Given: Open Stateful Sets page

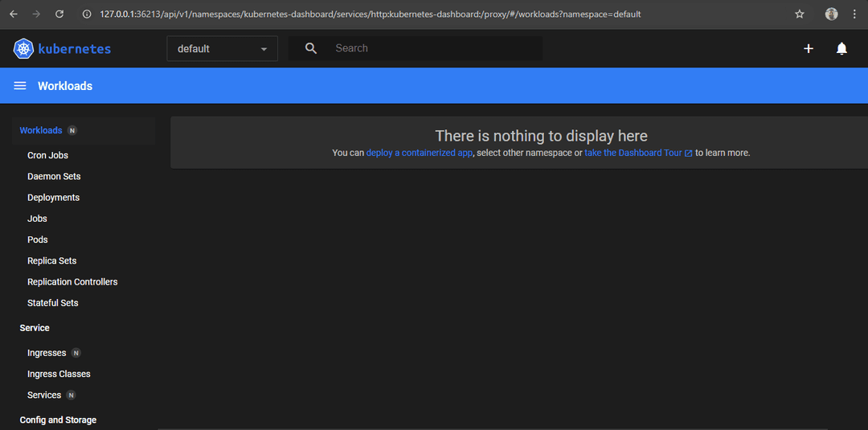Looking at the screenshot, I should [x=53, y=303].
